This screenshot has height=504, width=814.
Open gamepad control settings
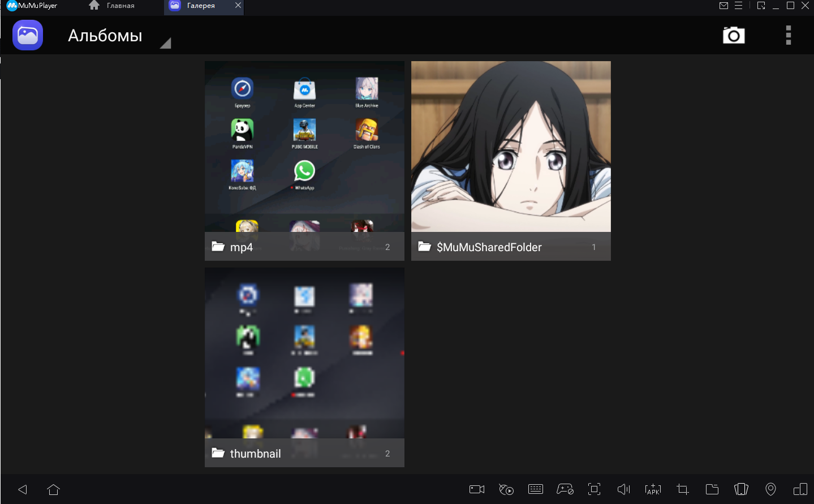(x=565, y=489)
